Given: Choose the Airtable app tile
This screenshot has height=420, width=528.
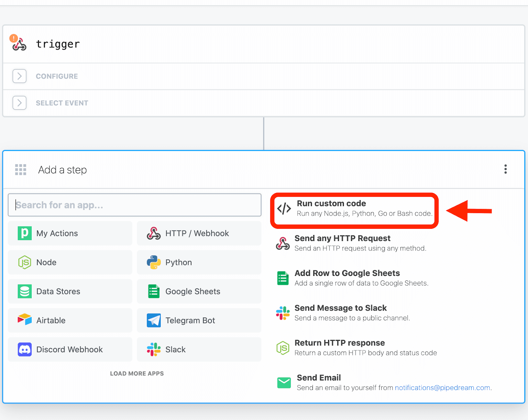Looking at the screenshot, I should [70, 320].
